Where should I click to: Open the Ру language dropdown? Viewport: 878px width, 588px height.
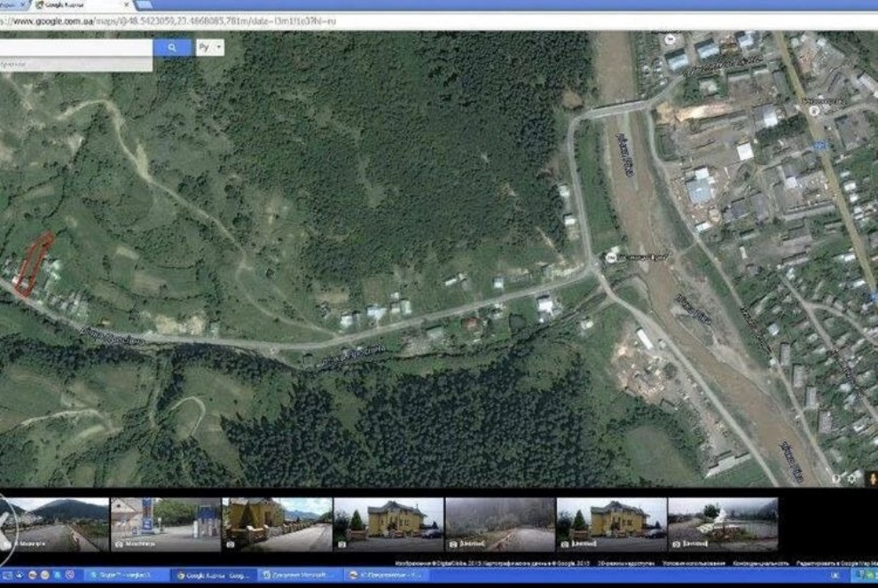point(210,48)
